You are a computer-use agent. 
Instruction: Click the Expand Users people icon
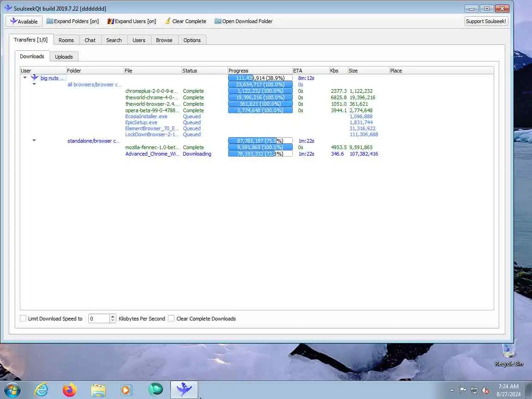(x=111, y=21)
